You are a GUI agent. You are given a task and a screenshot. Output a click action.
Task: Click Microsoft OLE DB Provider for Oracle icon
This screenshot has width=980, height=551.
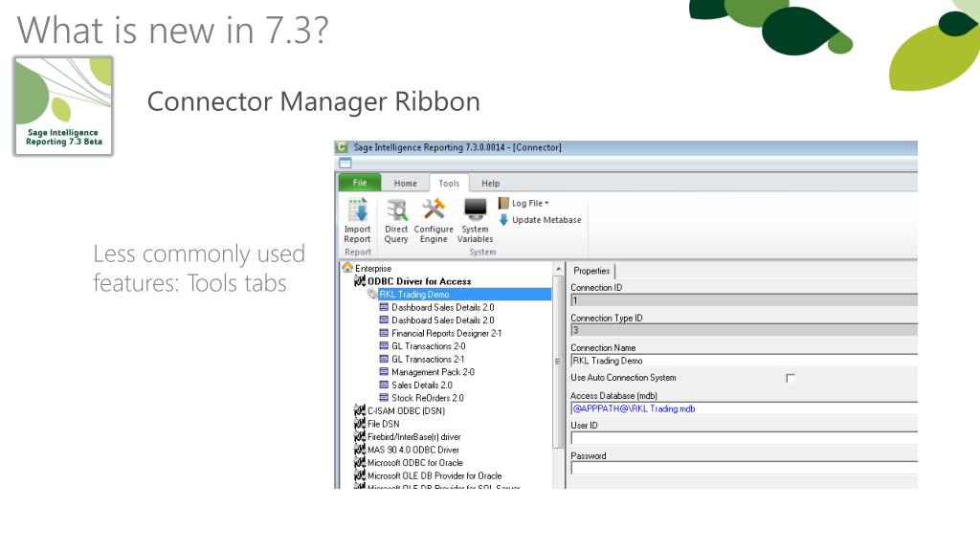360,475
